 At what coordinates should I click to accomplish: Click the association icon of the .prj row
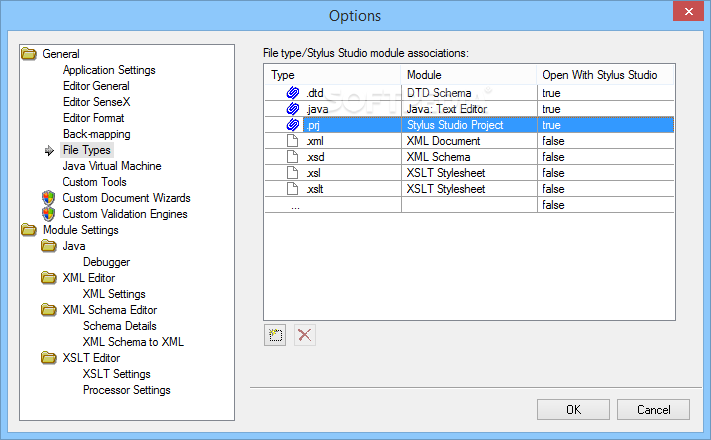click(293, 125)
